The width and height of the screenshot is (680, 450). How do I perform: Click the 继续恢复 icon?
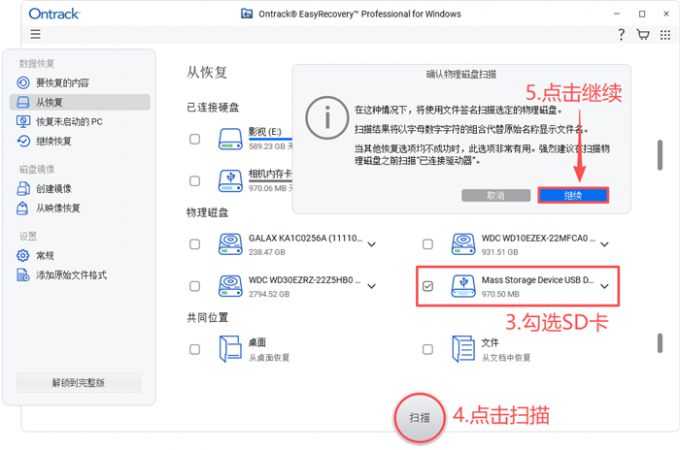point(23,141)
